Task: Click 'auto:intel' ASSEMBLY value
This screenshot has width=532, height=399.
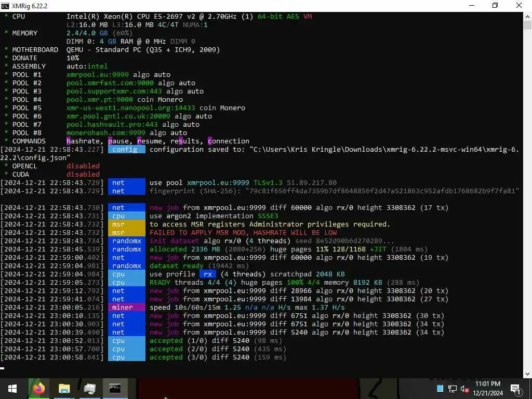Action: point(87,66)
